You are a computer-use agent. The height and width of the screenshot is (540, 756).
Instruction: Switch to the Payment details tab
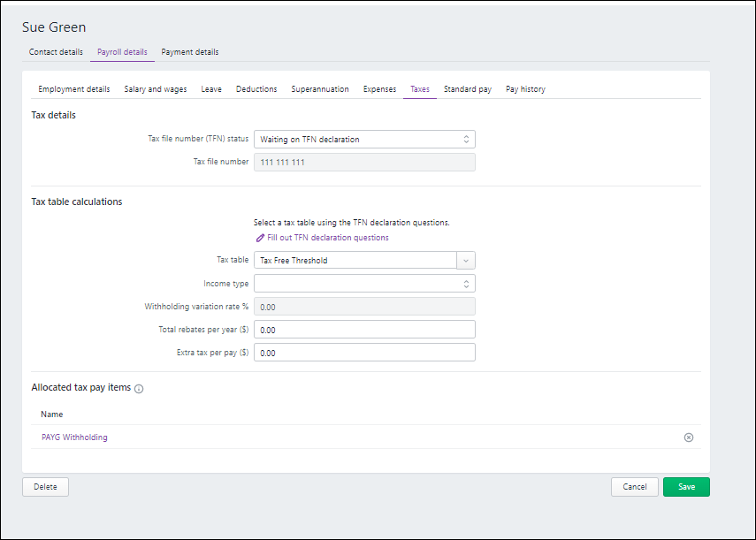(189, 51)
